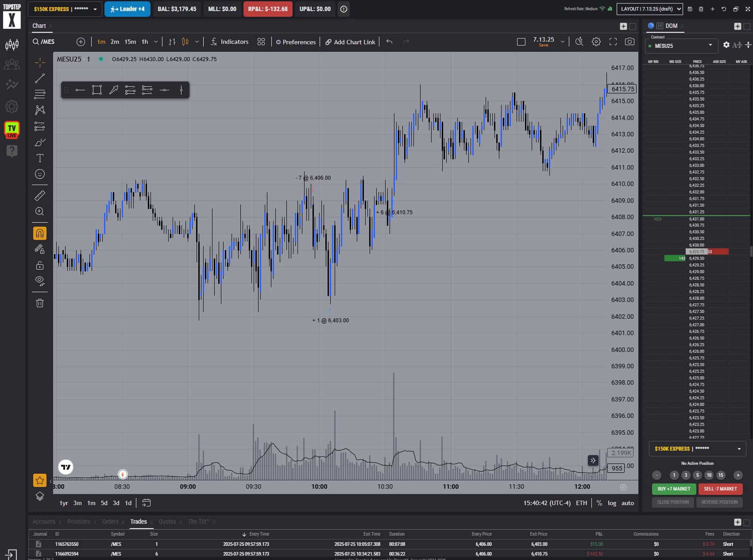Open the ETH session selector
Viewport: 753px width, 560px height.
coord(581,503)
